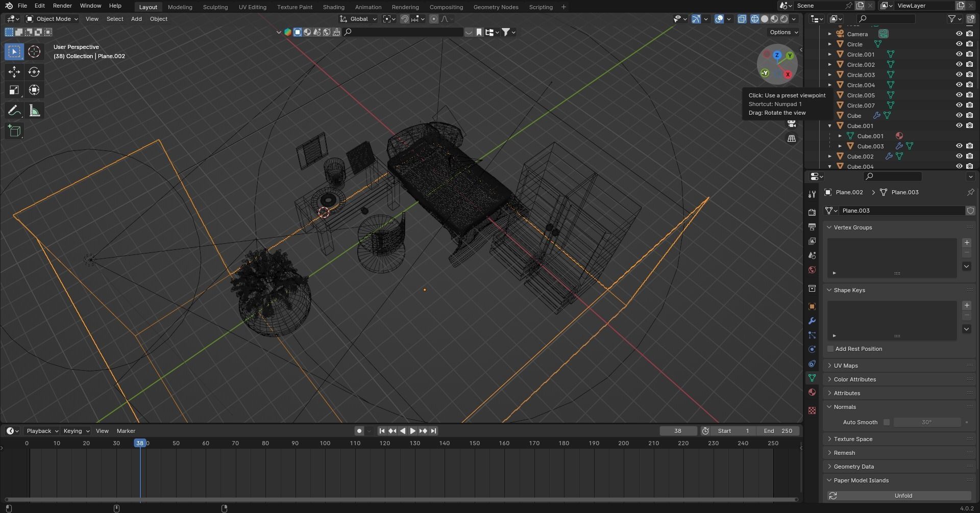Open the Particles properties tab

pos(812,335)
